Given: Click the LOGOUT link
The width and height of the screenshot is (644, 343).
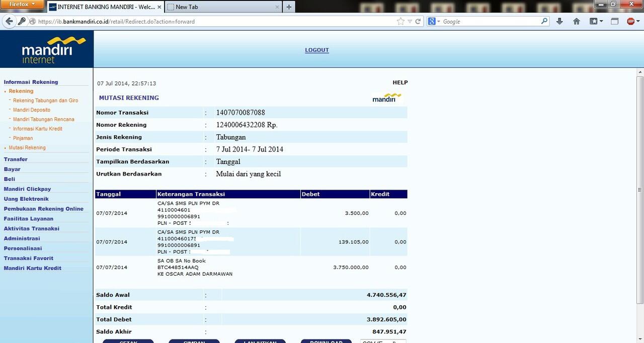Looking at the screenshot, I should pos(317,50).
